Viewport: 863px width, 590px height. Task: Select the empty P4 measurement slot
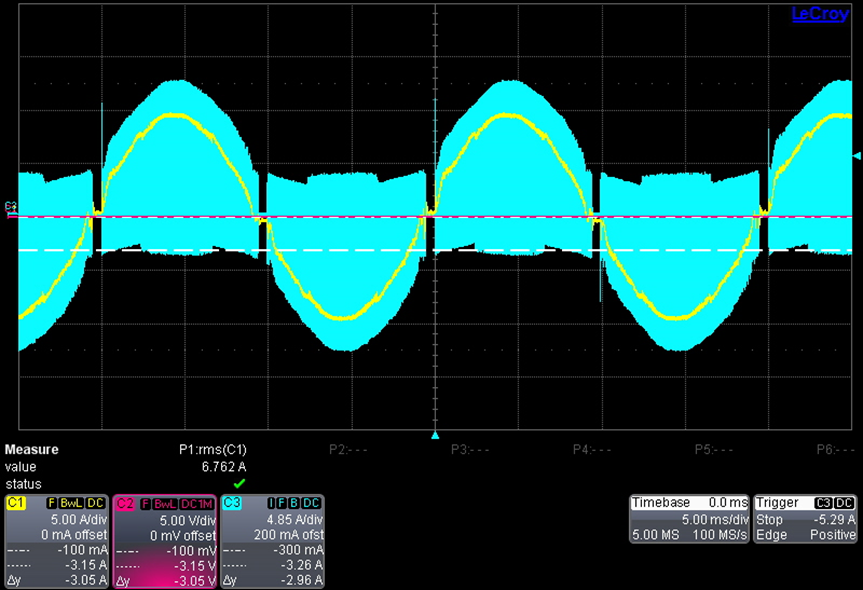[x=592, y=450]
